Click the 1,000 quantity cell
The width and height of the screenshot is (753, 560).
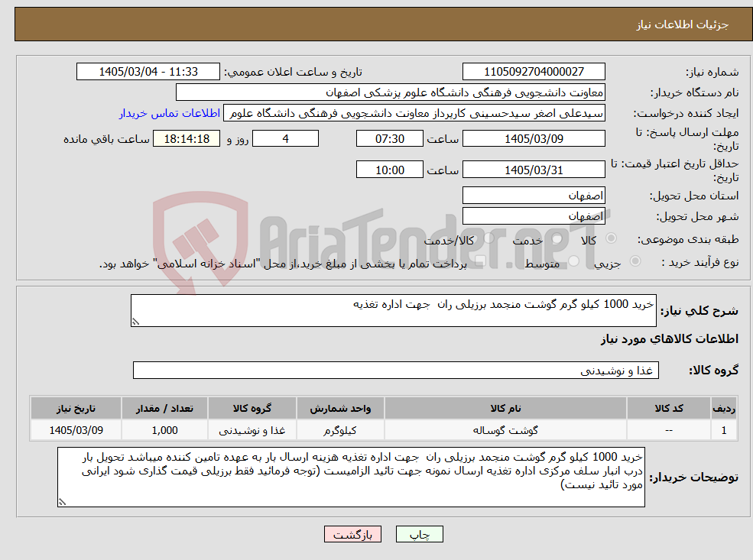164,430
